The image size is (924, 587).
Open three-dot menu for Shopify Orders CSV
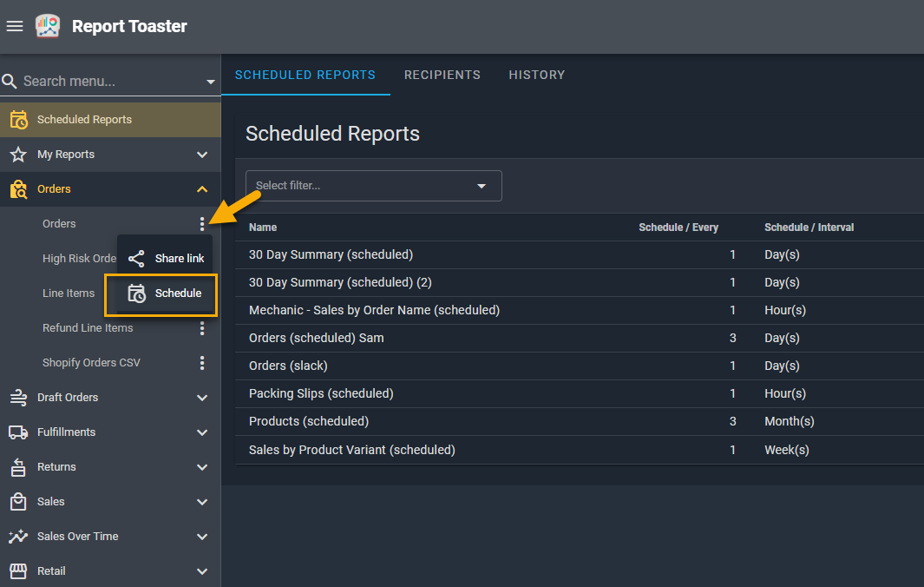[x=202, y=363]
